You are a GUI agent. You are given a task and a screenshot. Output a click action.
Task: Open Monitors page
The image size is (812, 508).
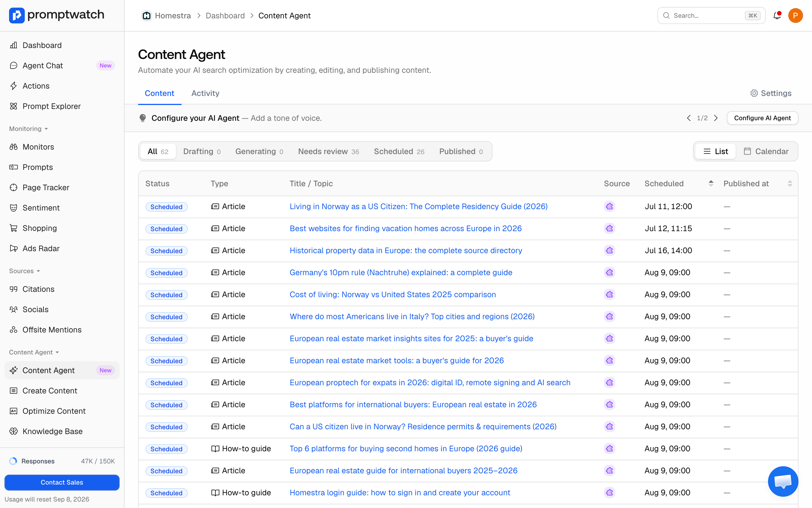point(62,147)
